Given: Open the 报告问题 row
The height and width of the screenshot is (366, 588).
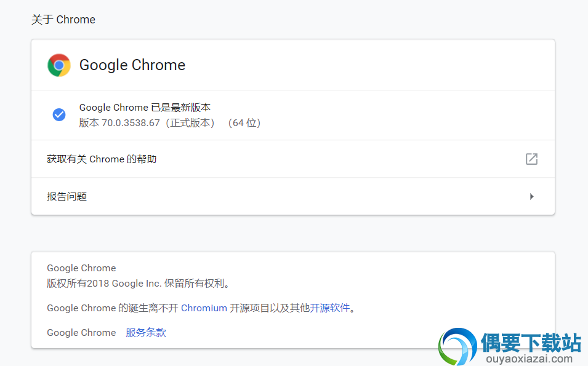Looking at the screenshot, I should tap(293, 196).
